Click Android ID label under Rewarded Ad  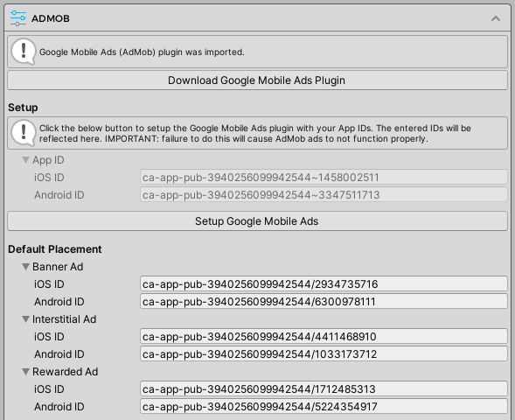pyautogui.click(x=59, y=407)
